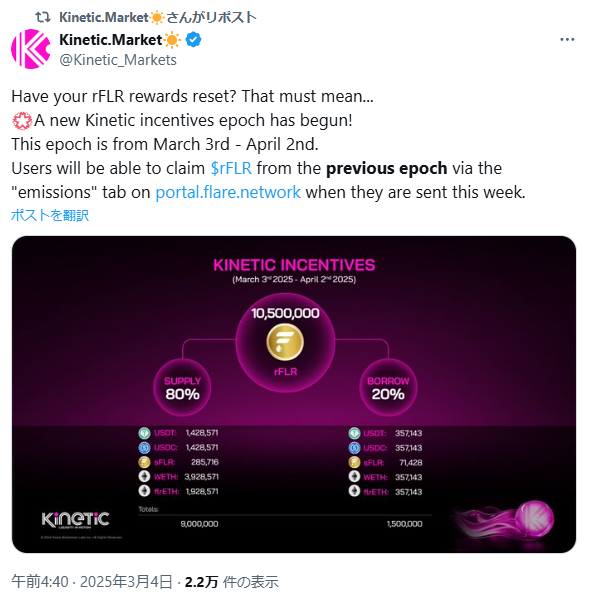Open the Kinetic Incentives image
The height and width of the screenshot is (602, 589).
[294, 394]
